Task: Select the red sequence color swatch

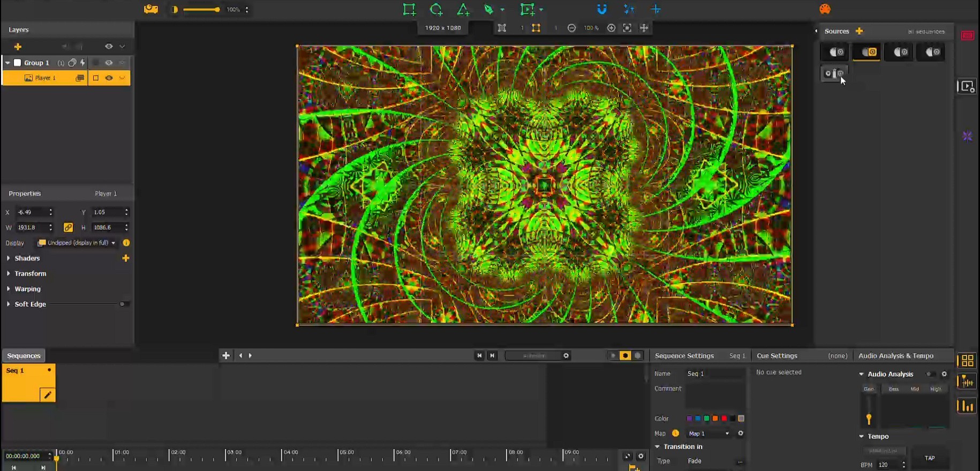Action: [724, 419]
